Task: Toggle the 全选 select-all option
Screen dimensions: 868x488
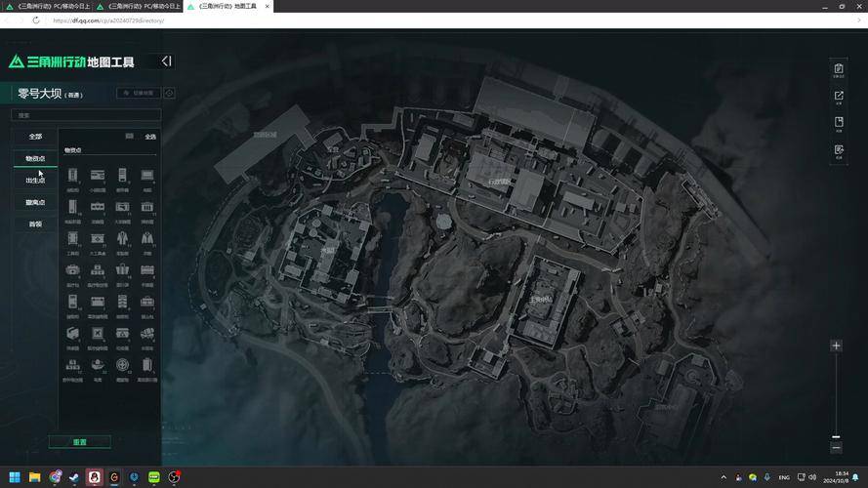Action: (145, 137)
